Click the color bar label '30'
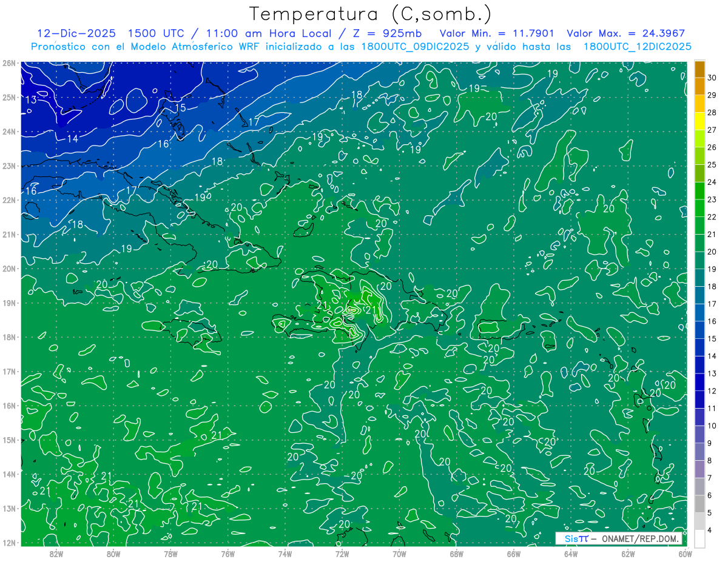The width and height of the screenshot is (728, 562). point(712,78)
